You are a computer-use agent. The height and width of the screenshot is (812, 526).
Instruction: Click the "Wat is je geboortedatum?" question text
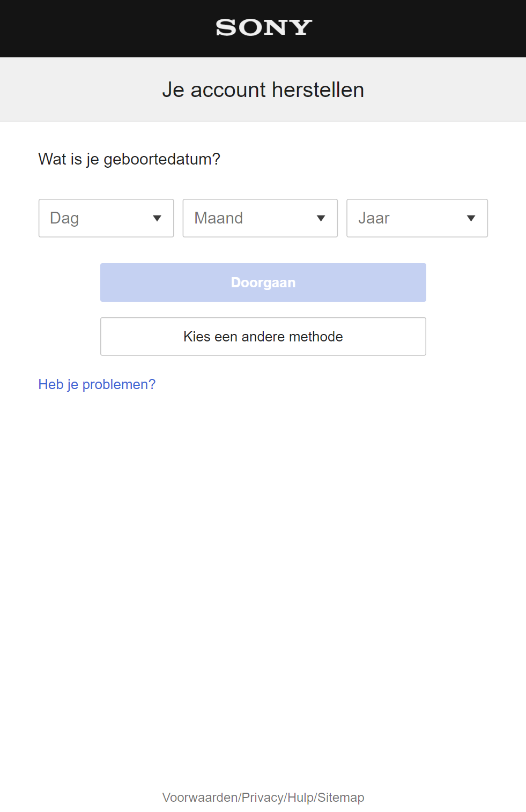(x=129, y=159)
